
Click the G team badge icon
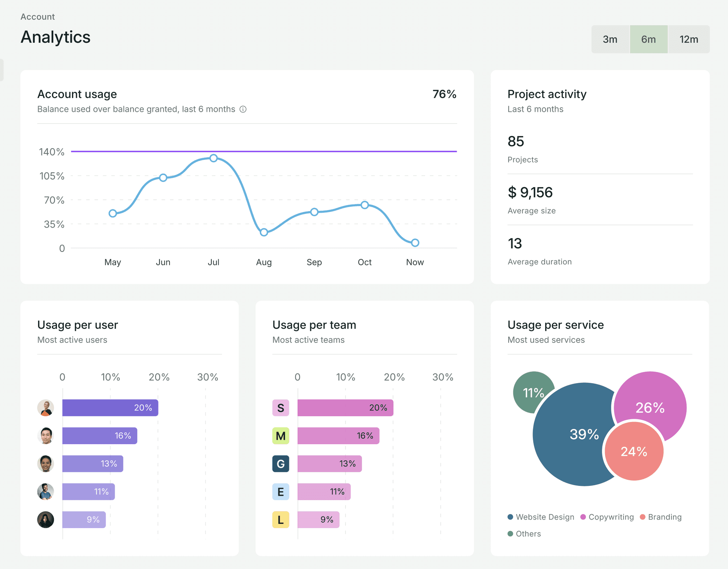coord(280,464)
